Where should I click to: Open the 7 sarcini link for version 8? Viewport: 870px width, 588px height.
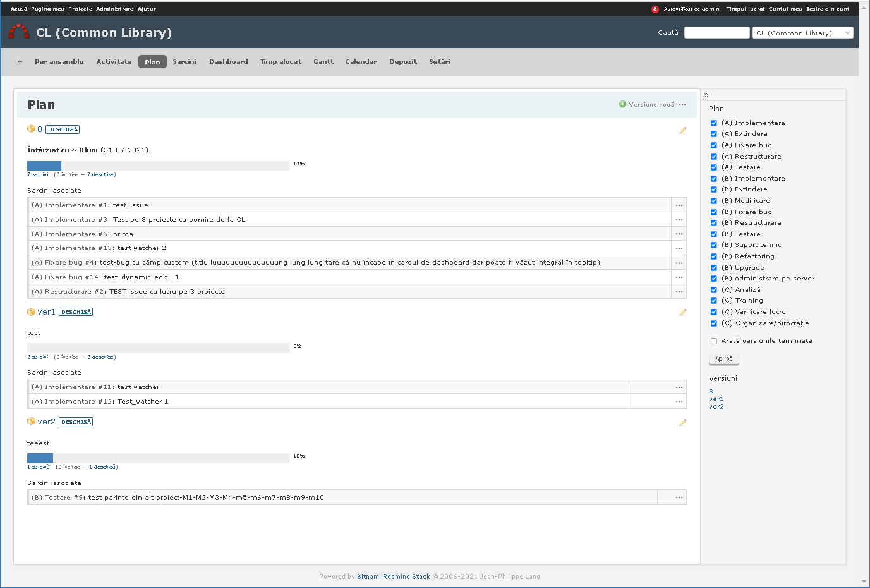coord(37,174)
